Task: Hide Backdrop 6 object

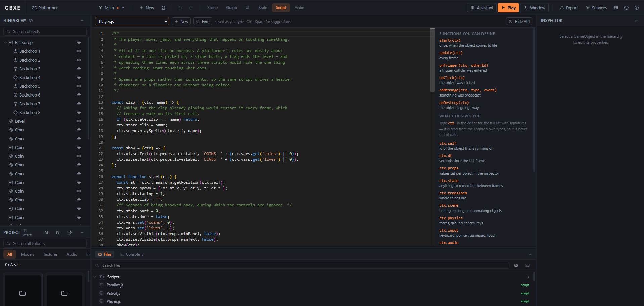Action: (x=79, y=95)
